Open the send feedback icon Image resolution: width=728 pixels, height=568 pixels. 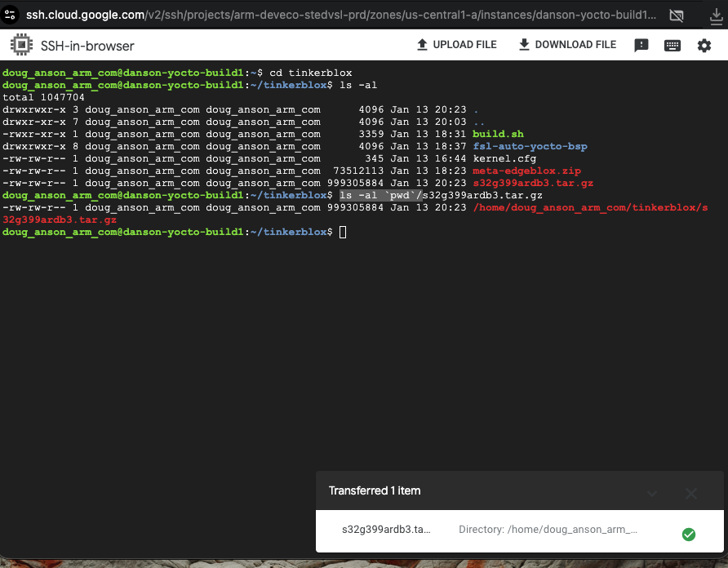click(x=641, y=45)
